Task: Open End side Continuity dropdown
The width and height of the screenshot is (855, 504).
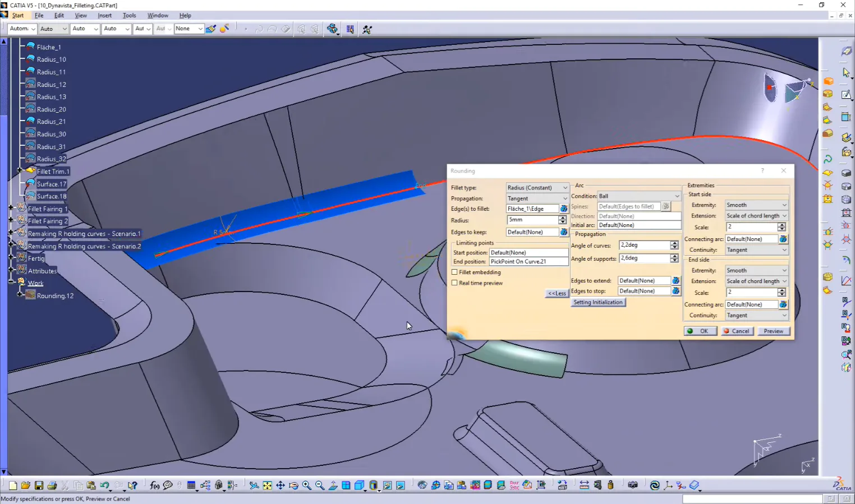Action: coord(756,316)
